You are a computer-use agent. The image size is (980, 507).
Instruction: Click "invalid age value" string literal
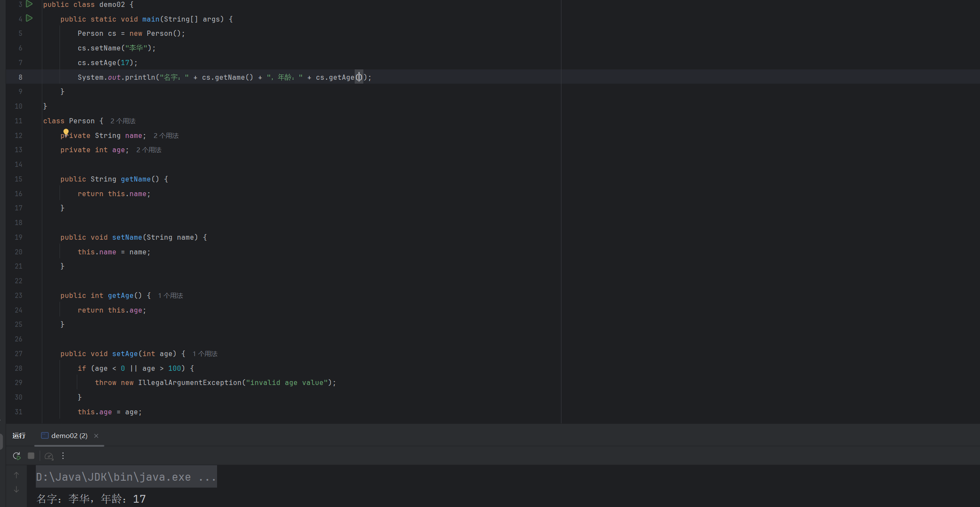coord(287,382)
